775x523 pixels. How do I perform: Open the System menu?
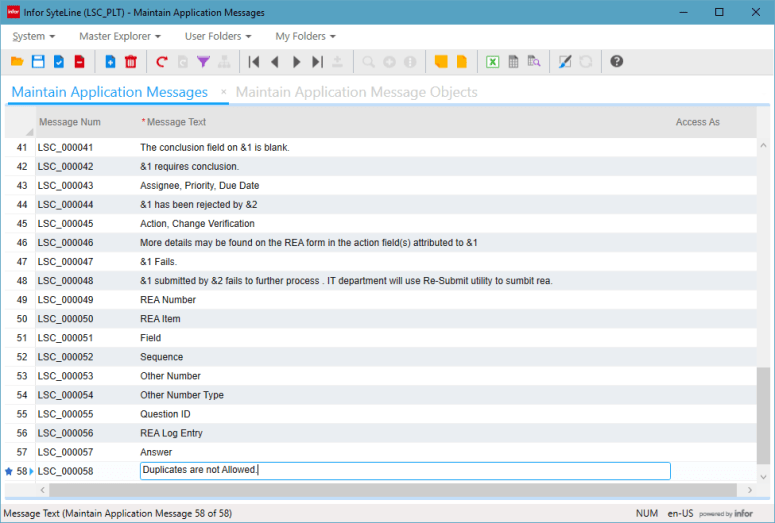point(34,37)
